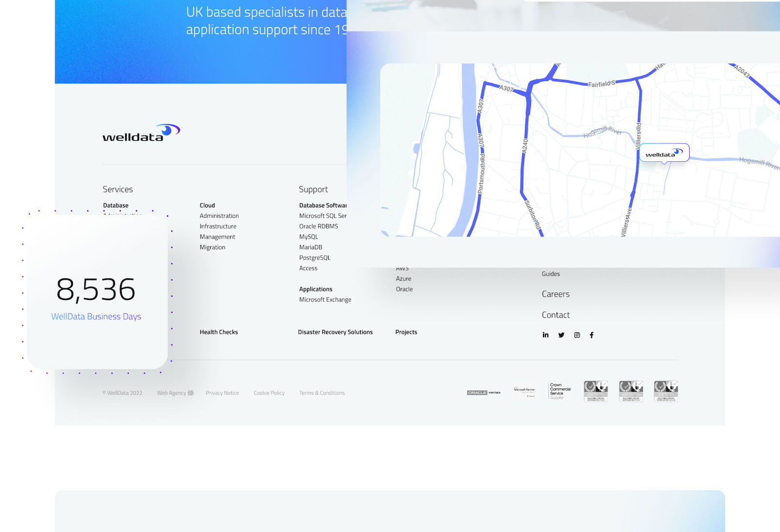Select the welldata marker on the map
This screenshot has width=780, height=532.
point(663,153)
